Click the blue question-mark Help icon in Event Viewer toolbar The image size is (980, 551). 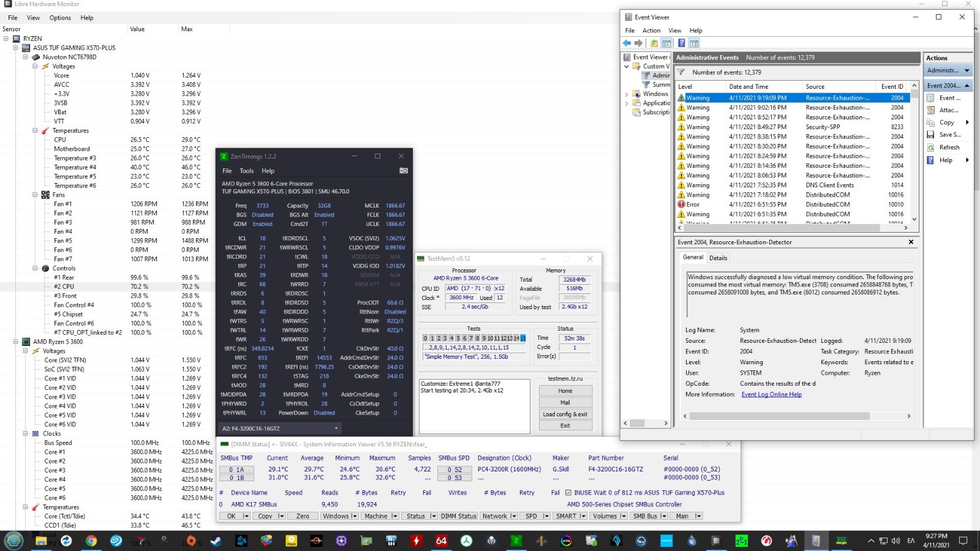(681, 43)
